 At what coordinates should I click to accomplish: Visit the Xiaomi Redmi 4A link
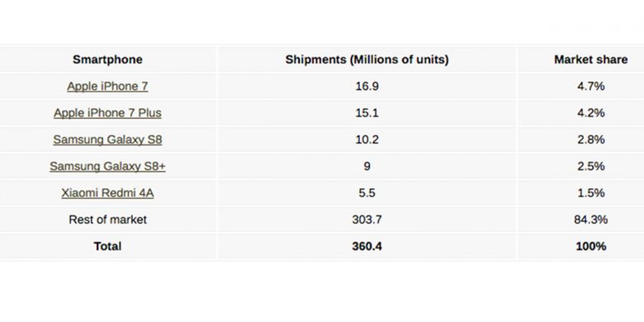point(107,193)
